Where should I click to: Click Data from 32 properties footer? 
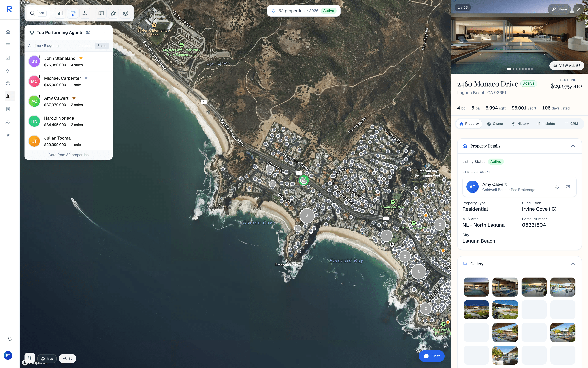68,155
